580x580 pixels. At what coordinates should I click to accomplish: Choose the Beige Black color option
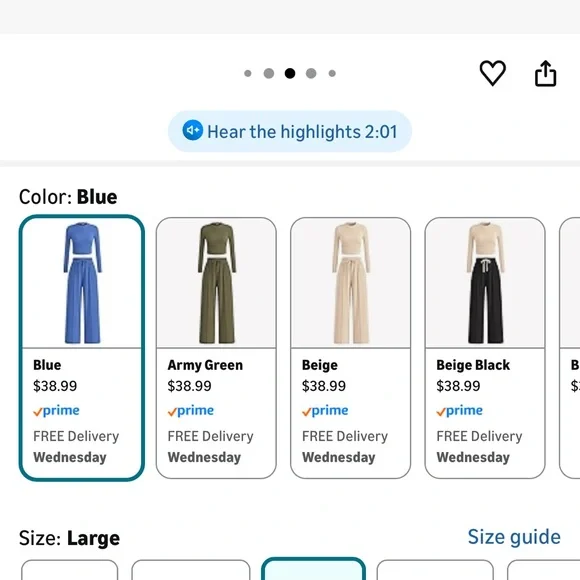point(485,348)
